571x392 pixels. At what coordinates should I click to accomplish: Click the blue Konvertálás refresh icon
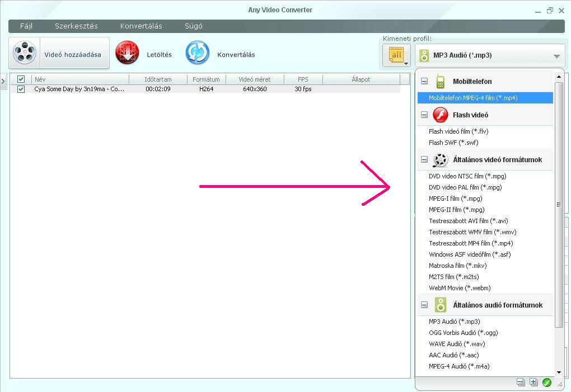click(198, 53)
